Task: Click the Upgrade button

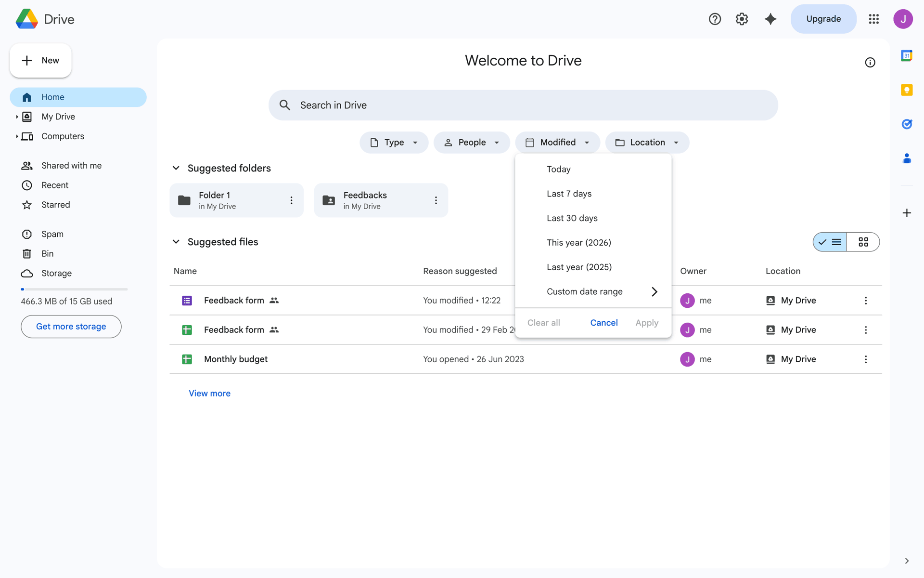Action: 823,19
